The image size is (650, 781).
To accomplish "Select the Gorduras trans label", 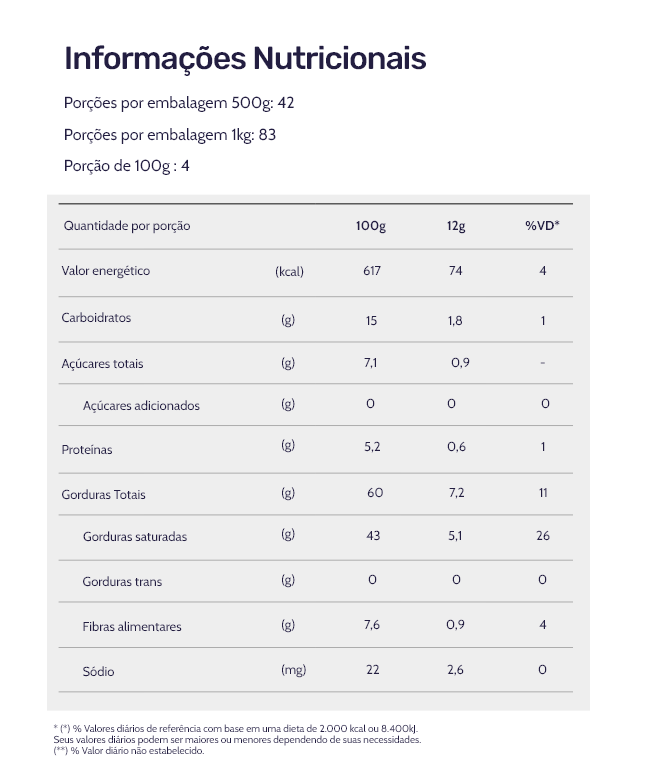I will 122,582.
